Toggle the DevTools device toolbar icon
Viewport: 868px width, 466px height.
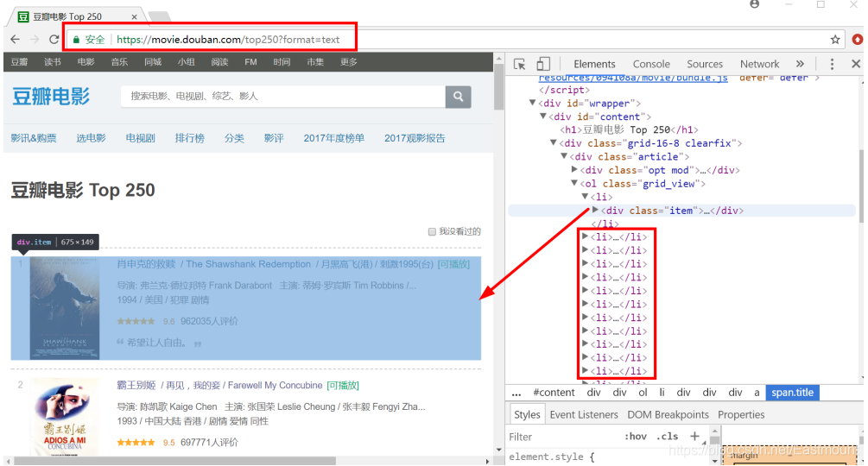[543, 64]
